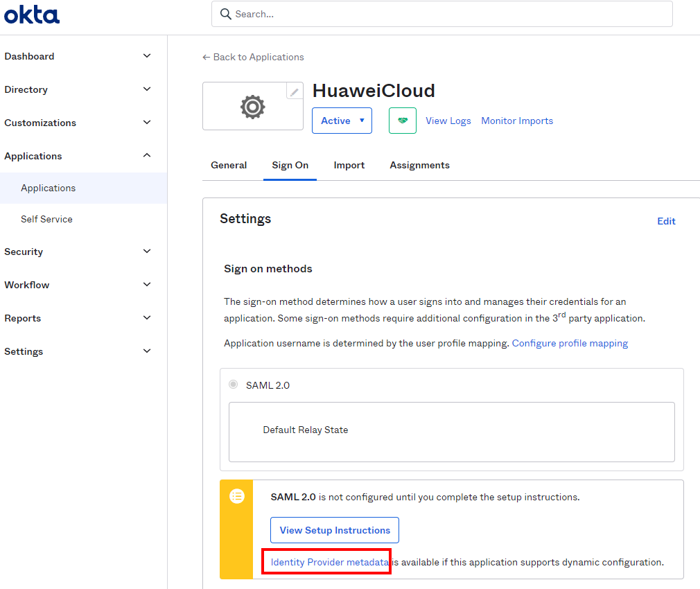Click the Security sidebar label

pyautogui.click(x=24, y=252)
